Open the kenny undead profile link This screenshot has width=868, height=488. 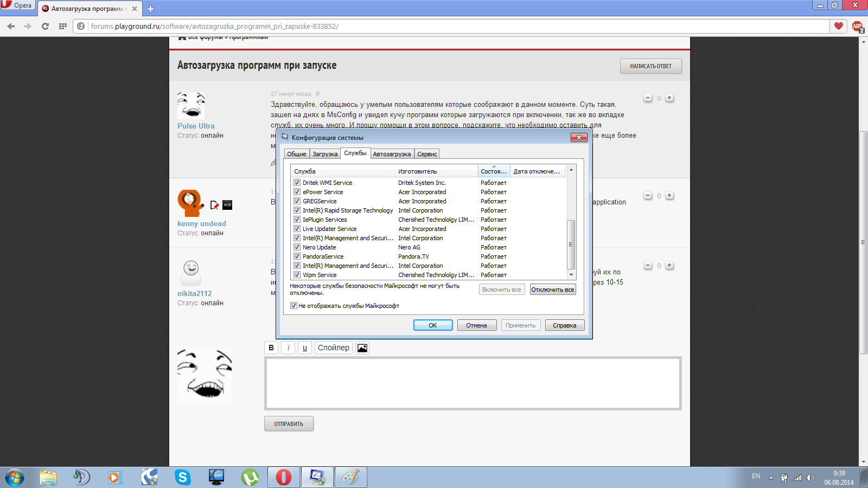tap(202, 223)
